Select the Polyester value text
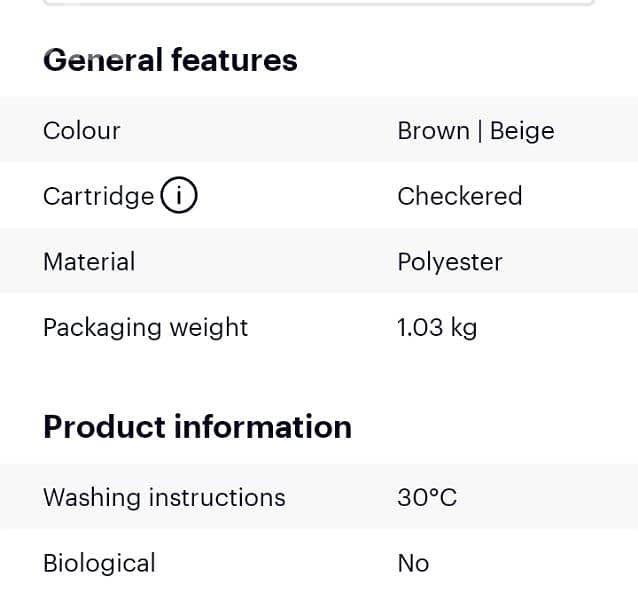Image resolution: width=638 pixels, height=600 pixels. pos(449,262)
